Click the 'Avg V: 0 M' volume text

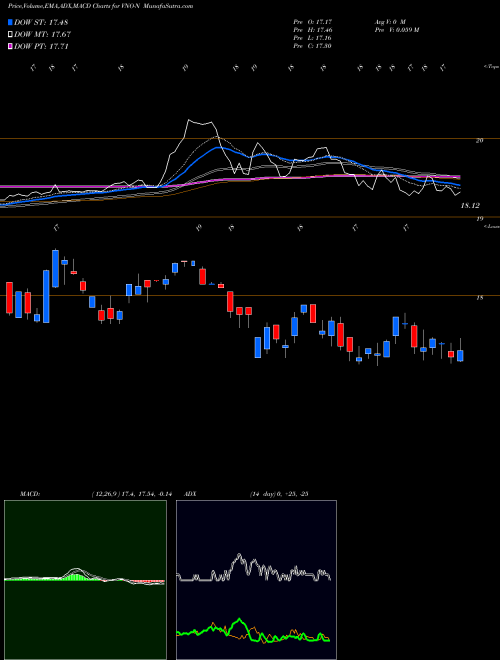coord(389,21)
